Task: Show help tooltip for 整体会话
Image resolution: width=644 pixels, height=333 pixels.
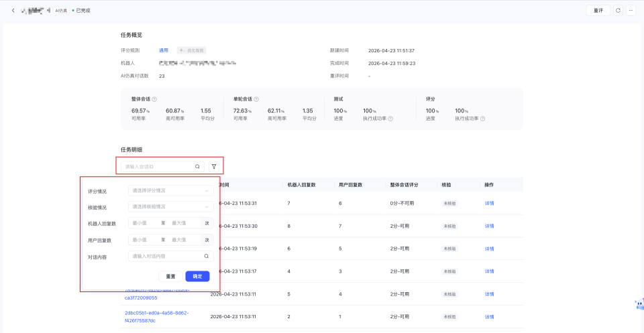Action: pos(154,99)
